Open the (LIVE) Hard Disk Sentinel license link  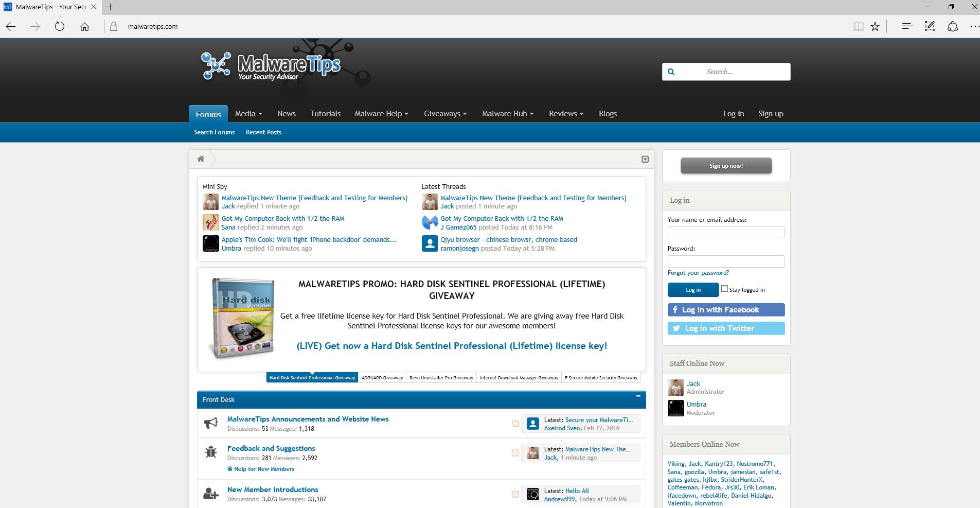click(452, 346)
